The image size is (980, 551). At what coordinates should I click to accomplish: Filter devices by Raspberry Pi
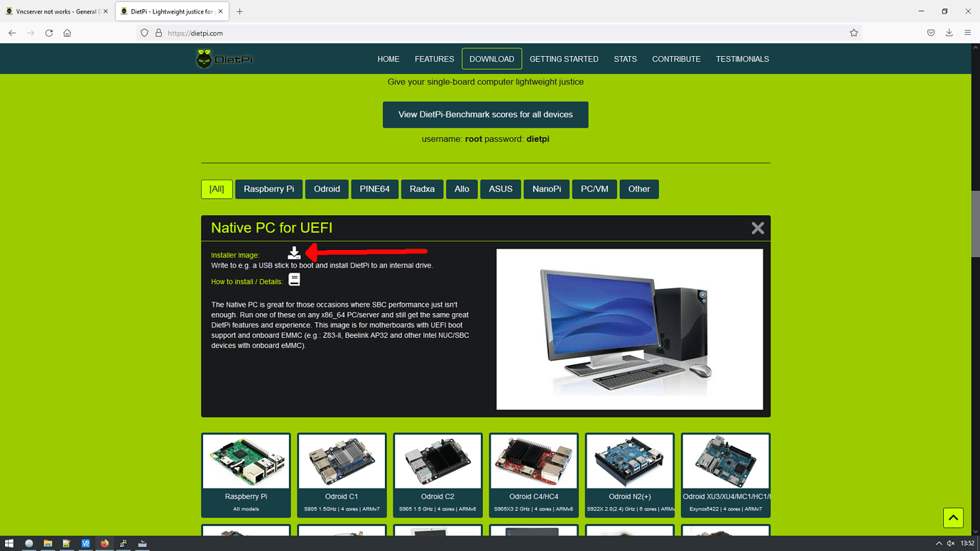[268, 189]
